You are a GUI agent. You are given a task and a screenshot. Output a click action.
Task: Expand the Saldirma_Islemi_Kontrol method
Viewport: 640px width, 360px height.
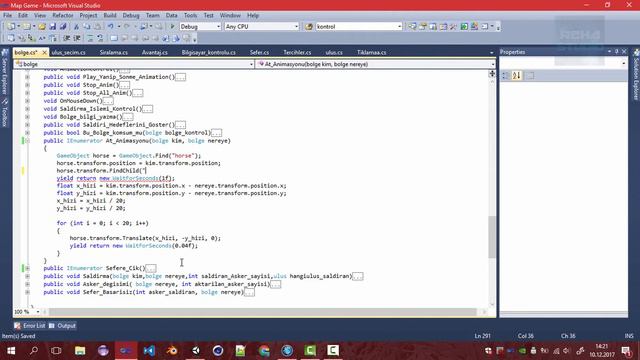tap(27, 109)
